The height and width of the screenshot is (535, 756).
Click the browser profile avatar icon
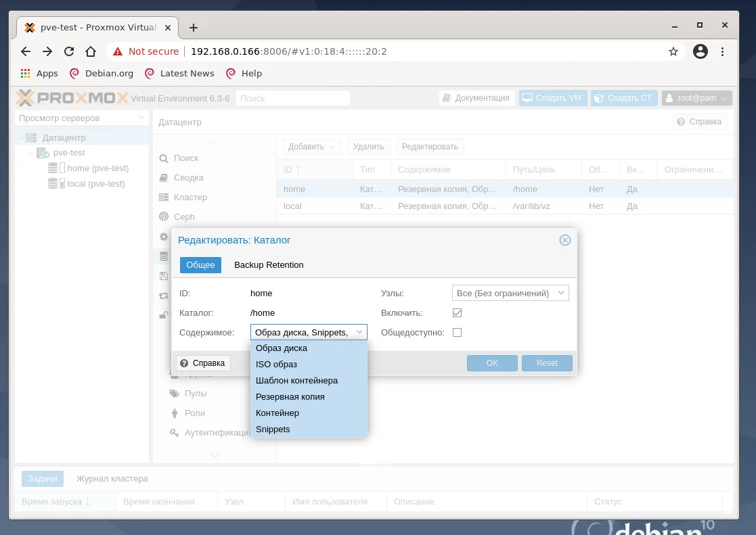[x=701, y=51]
